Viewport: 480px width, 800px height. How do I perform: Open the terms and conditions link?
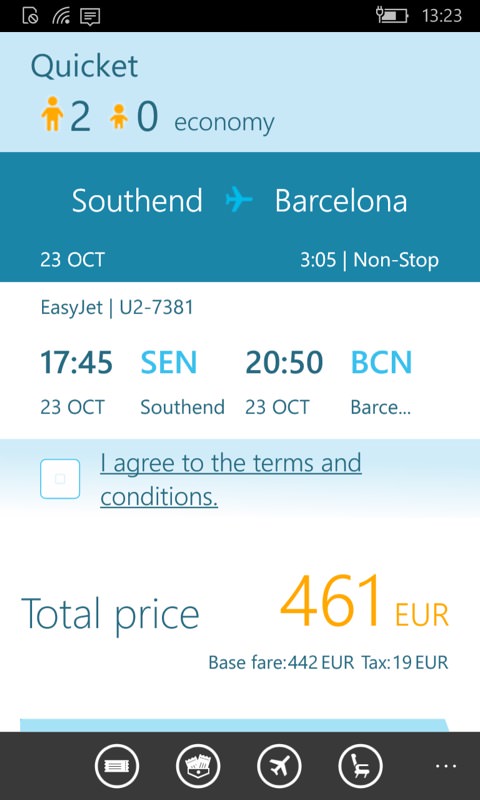[x=231, y=480]
